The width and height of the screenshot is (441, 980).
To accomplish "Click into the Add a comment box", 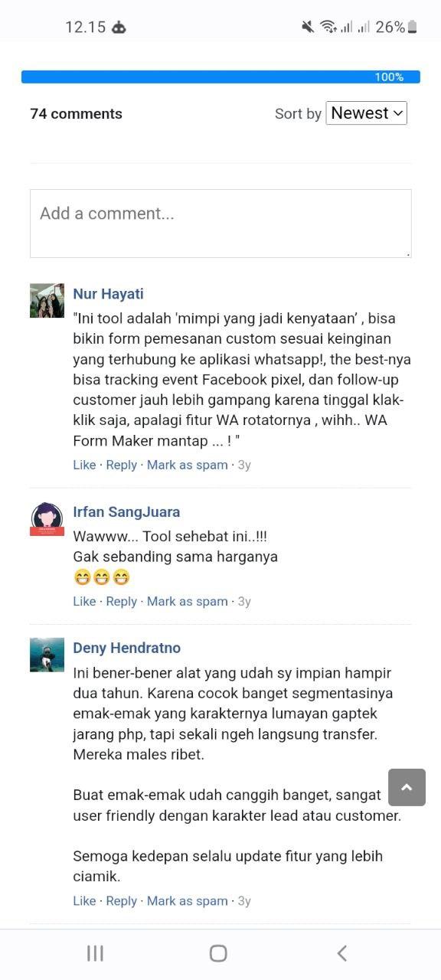I will point(220,224).
